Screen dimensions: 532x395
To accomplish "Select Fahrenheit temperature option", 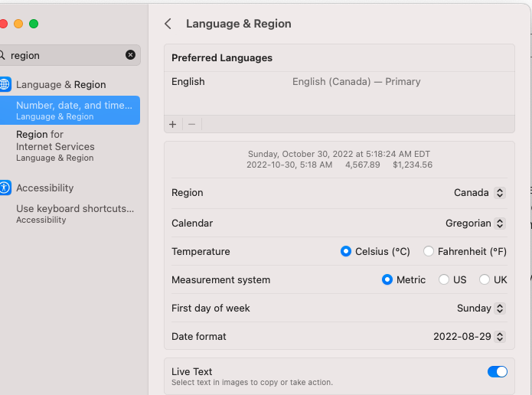I will pyautogui.click(x=429, y=251).
